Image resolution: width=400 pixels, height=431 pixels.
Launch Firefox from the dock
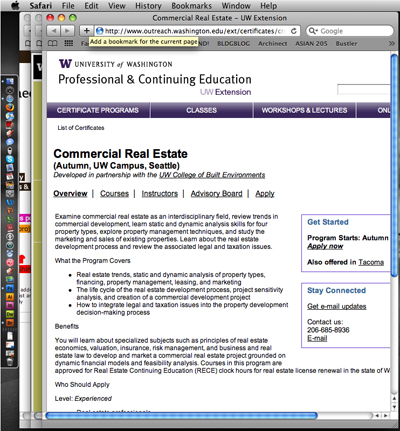pyautogui.click(x=10, y=107)
